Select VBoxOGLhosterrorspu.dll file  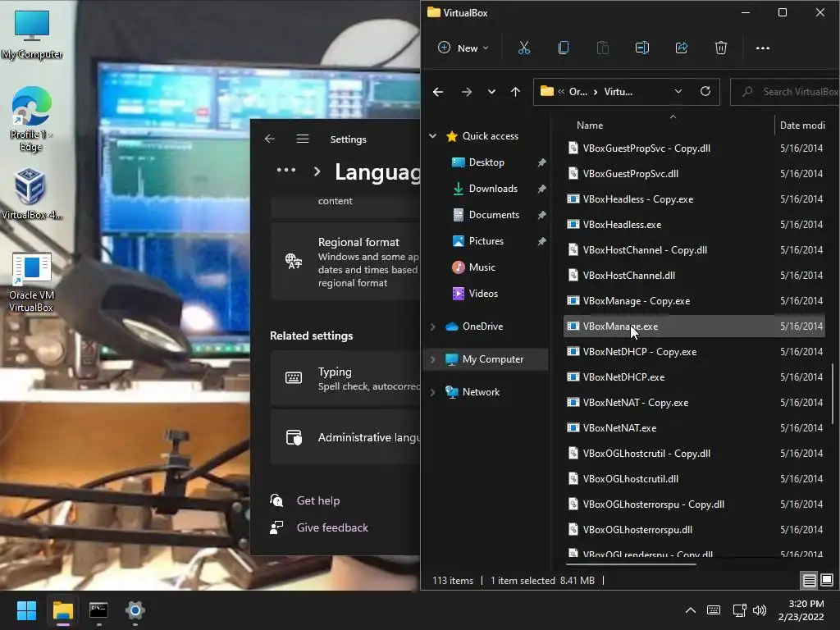click(x=694, y=530)
